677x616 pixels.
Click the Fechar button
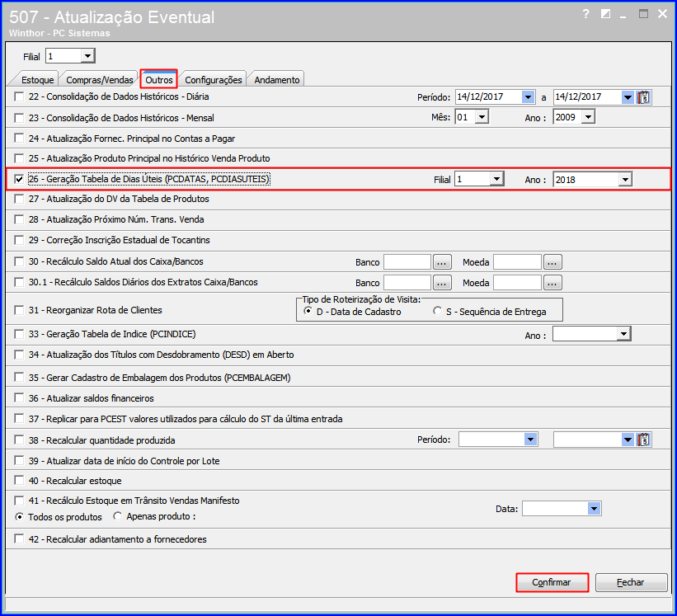point(631,582)
